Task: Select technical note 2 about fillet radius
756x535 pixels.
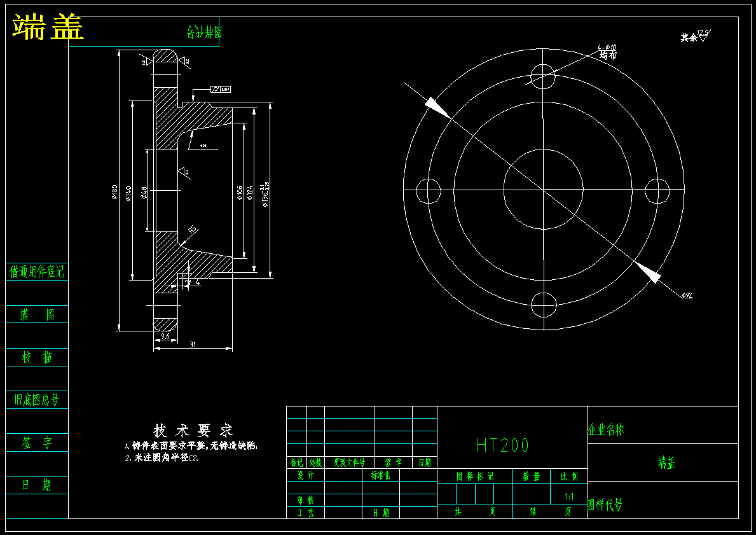Action: click(162, 458)
